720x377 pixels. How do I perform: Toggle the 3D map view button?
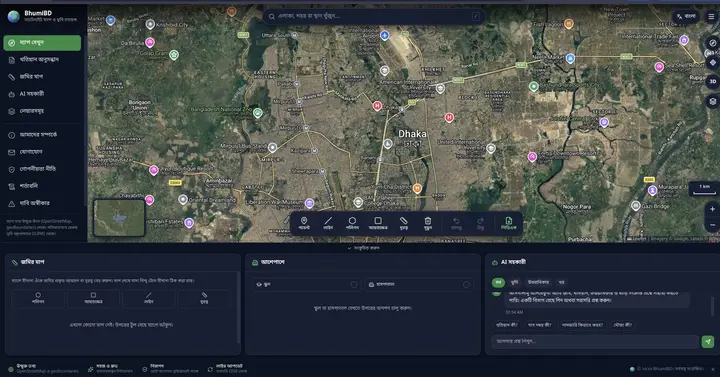(x=713, y=81)
